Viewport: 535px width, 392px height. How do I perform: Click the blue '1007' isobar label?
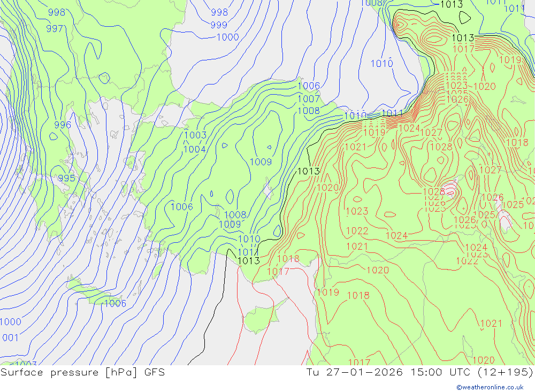(309, 99)
